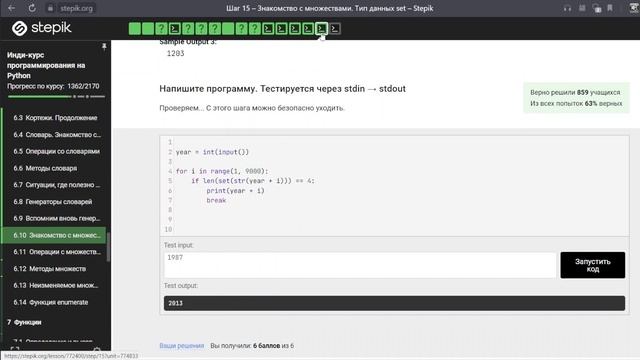Toggle the sidebar pin icon
The width and height of the screenshot is (640, 360).
point(104,47)
